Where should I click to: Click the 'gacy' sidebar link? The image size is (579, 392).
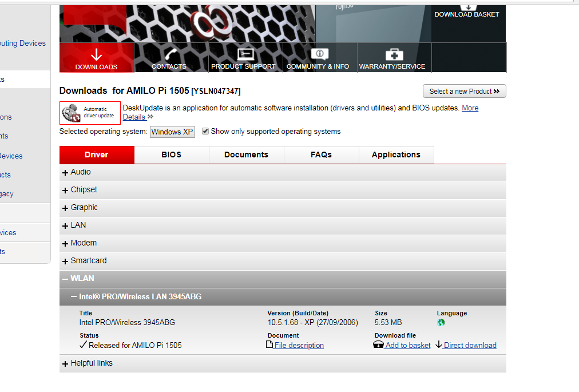7,194
